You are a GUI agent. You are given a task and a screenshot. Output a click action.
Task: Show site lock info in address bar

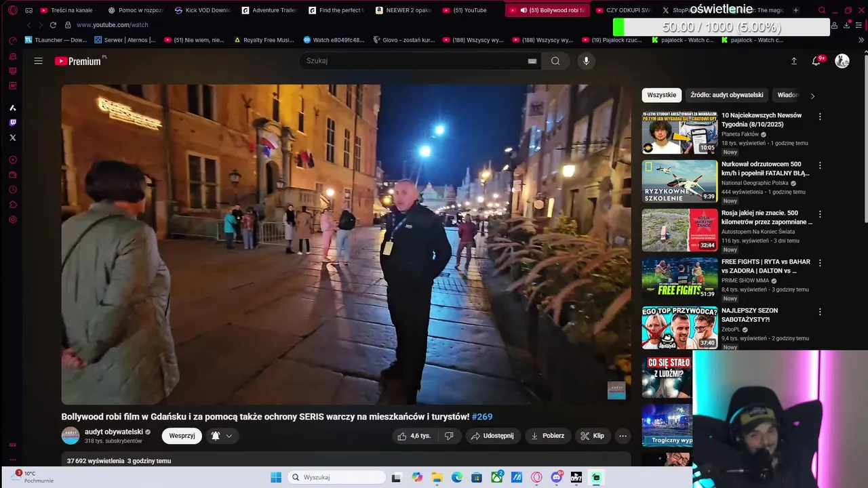click(x=68, y=25)
